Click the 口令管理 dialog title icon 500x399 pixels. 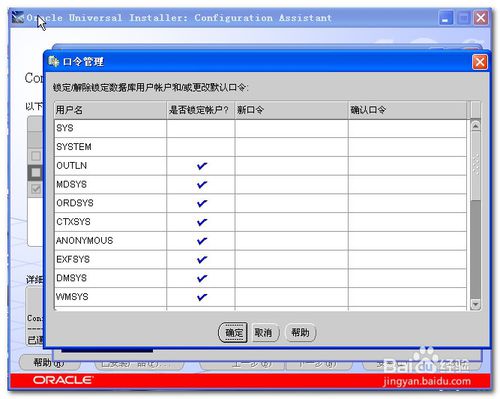click(x=54, y=61)
